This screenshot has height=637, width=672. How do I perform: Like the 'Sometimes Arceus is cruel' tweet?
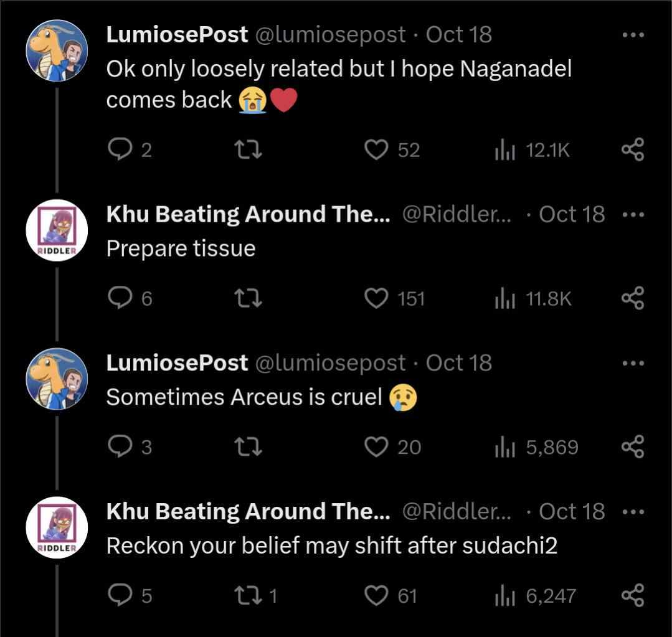point(376,447)
